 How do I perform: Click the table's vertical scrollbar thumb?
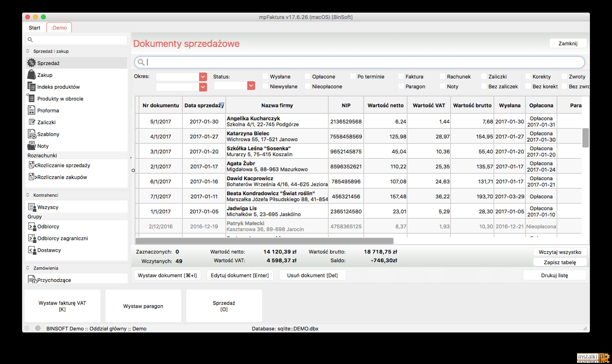pos(585,138)
